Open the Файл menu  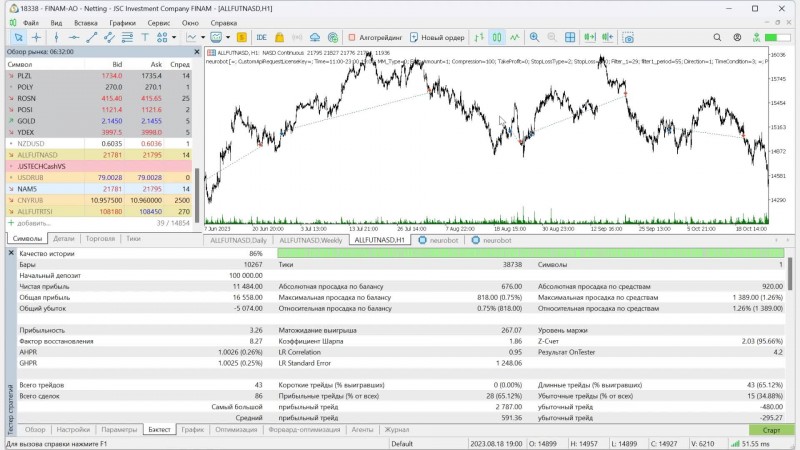pyautogui.click(x=31, y=23)
